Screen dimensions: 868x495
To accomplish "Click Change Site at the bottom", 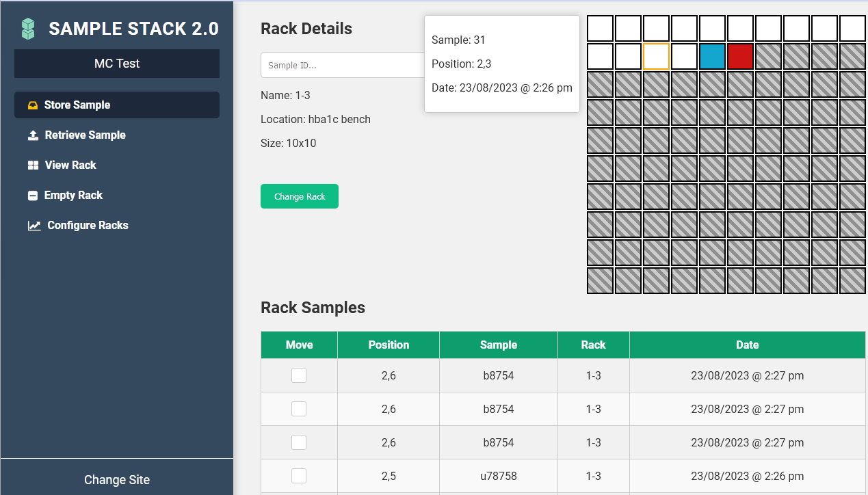I will pyautogui.click(x=116, y=479).
